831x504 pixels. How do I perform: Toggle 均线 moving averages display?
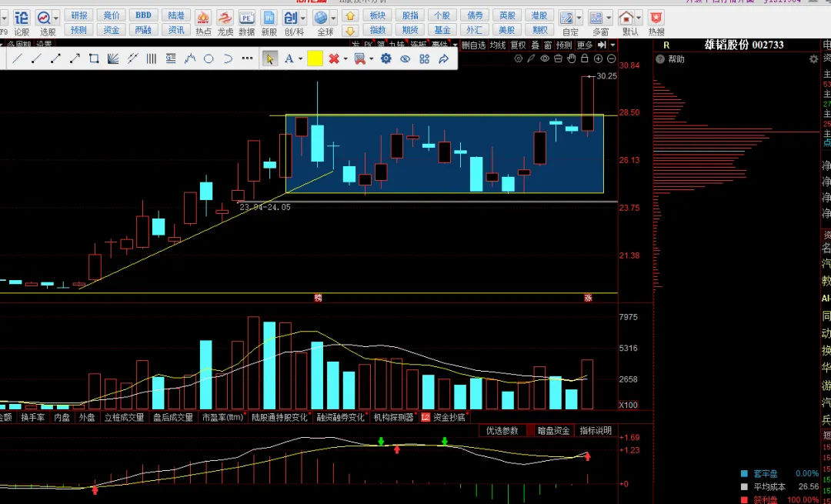497,45
